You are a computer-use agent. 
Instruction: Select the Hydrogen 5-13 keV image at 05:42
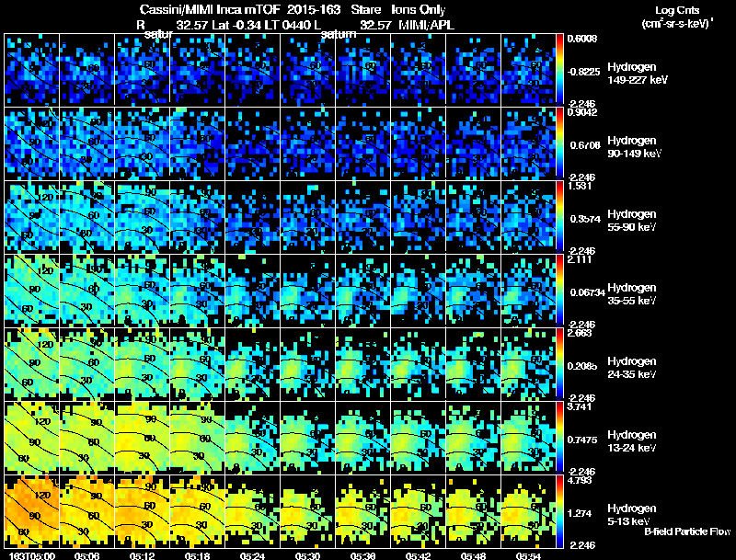pyautogui.click(x=419, y=511)
